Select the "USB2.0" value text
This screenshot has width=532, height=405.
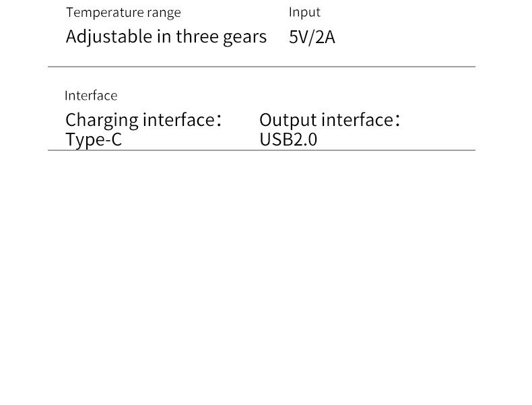288,140
